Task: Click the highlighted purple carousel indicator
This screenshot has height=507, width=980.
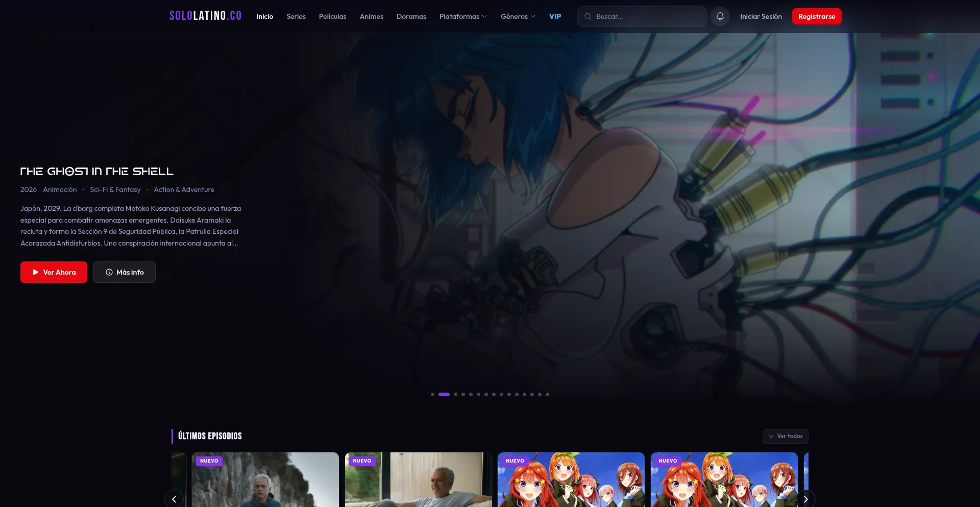Action: coord(444,394)
